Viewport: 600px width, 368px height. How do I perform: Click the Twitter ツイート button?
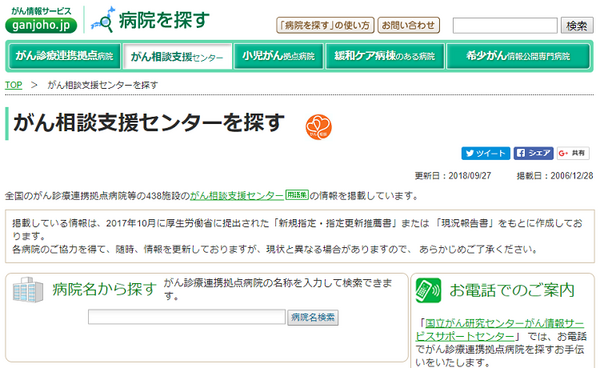coord(486,153)
